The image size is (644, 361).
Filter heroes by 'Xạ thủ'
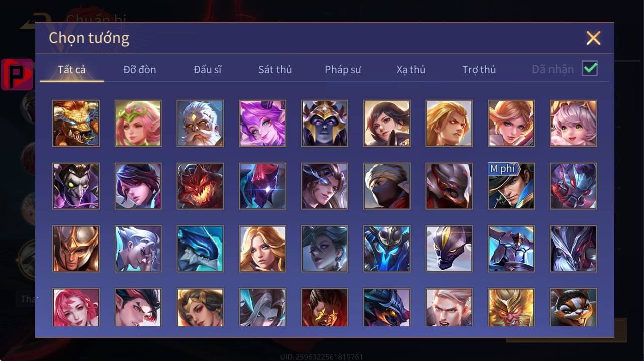click(411, 69)
